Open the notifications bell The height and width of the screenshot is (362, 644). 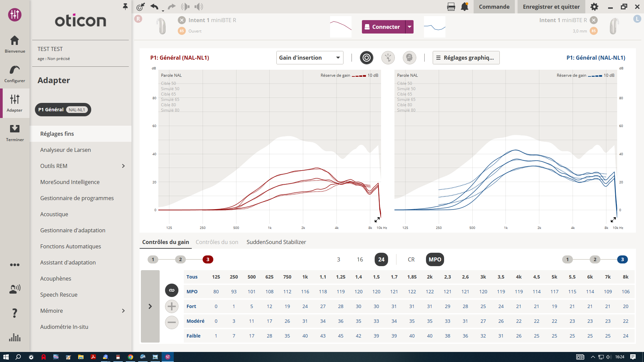tap(465, 7)
